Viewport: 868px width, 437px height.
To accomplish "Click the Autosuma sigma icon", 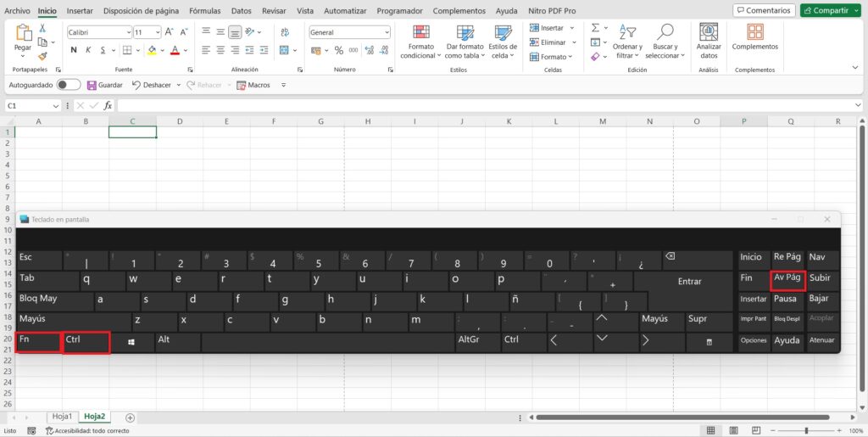I will (x=595, y=28).
